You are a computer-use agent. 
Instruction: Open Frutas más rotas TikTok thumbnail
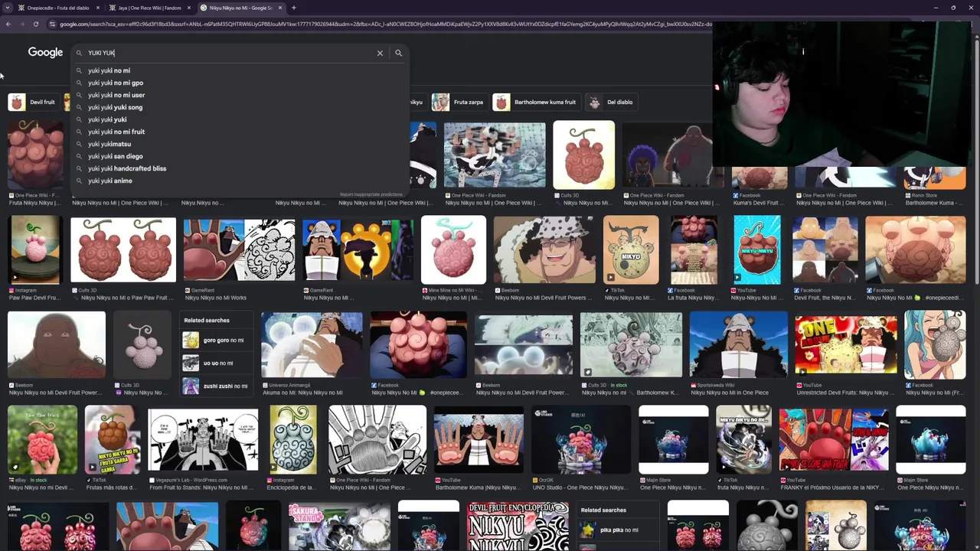[x=113, y=439]
